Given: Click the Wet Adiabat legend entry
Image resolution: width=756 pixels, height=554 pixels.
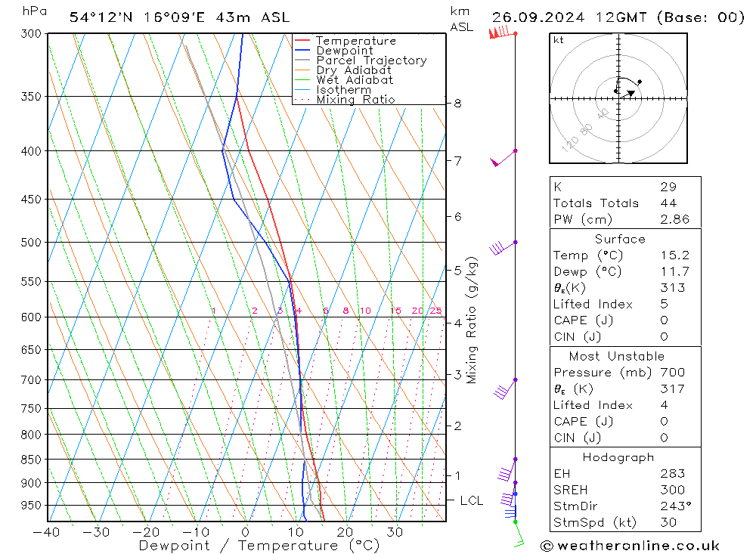Looking at the screenshot, I should click(x=355, y=80).
